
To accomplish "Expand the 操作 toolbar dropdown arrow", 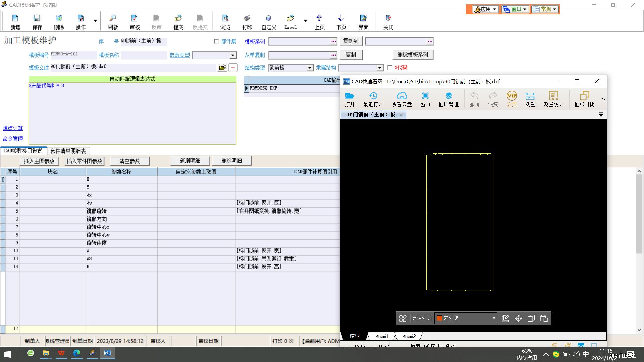I will [x=95, y=21].
